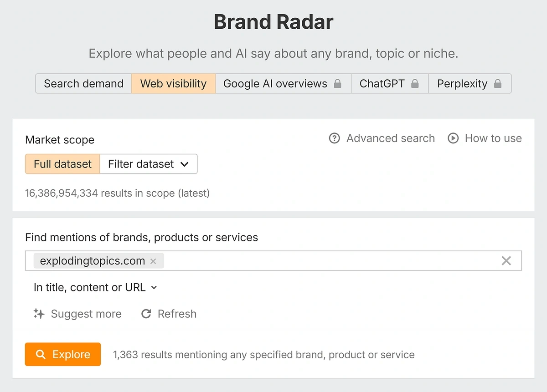547x392 pixels.
Task: Switch to the Search demand tab
Action: point(83,84)
